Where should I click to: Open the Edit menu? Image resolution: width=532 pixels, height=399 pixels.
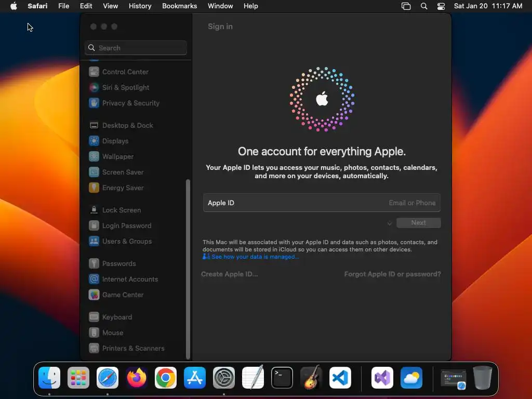(x=86, y=6)
